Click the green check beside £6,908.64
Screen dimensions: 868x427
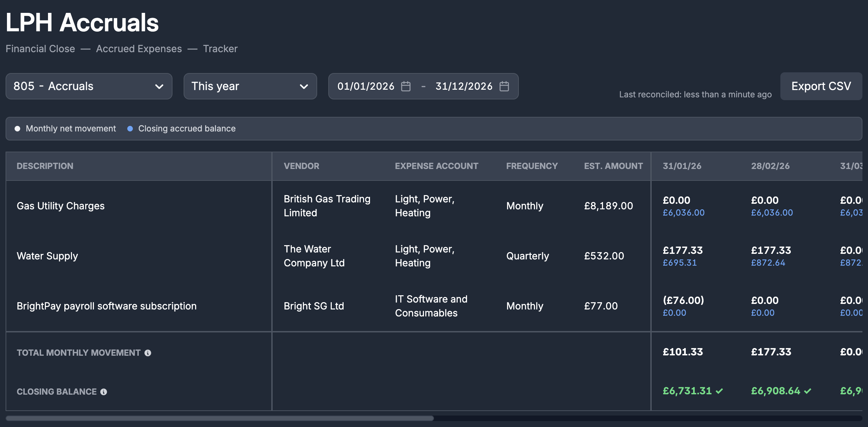coord(808,391)
